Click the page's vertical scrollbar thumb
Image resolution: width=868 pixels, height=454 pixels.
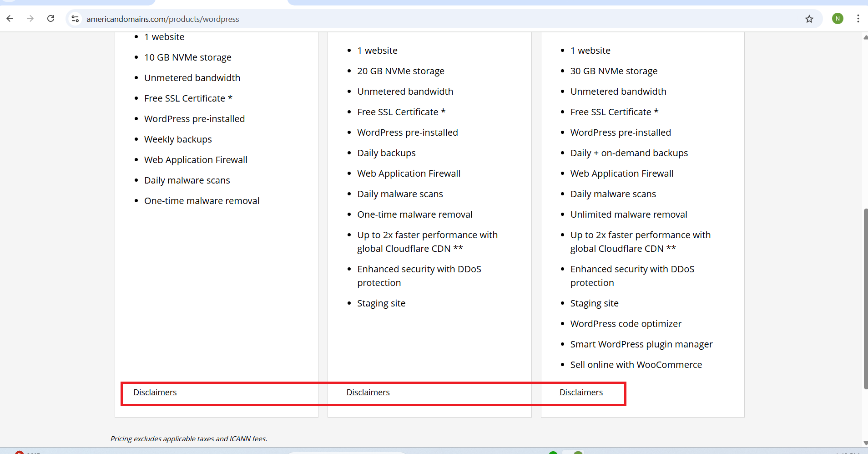tap(865, 298)
